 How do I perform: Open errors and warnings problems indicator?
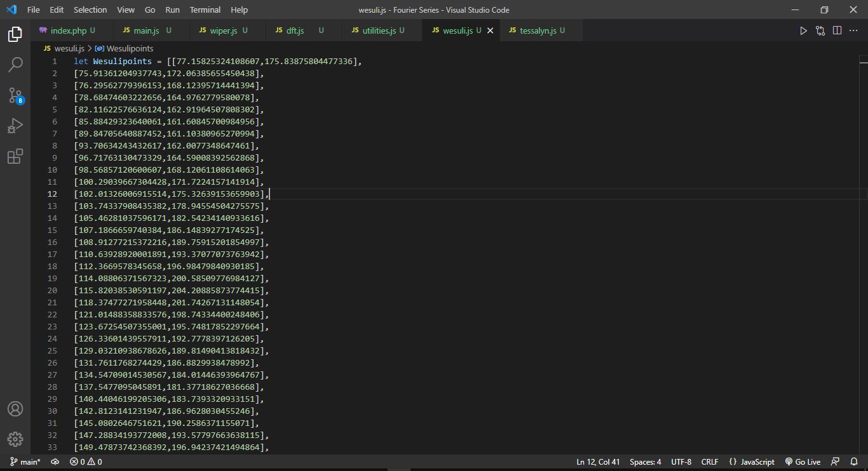tap(86, 462)
